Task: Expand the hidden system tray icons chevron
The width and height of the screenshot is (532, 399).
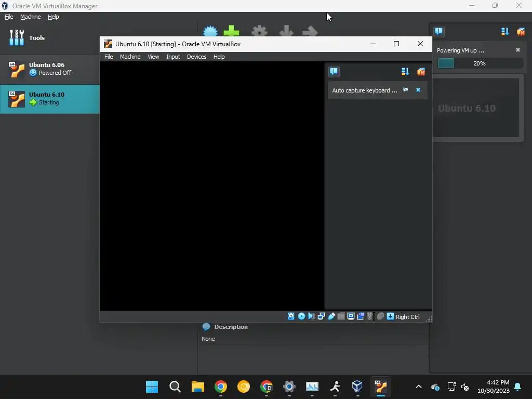Action: (x=419, y=387)
